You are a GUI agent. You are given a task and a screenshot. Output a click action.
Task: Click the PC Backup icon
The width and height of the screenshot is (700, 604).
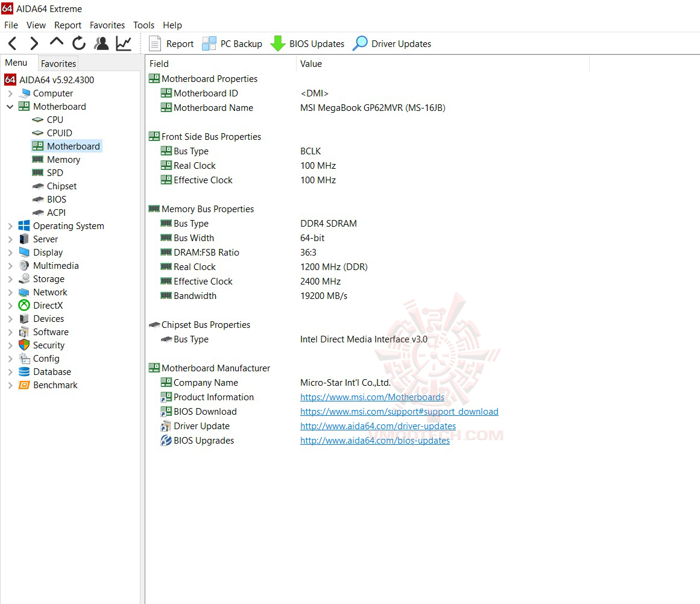point(209,43)
